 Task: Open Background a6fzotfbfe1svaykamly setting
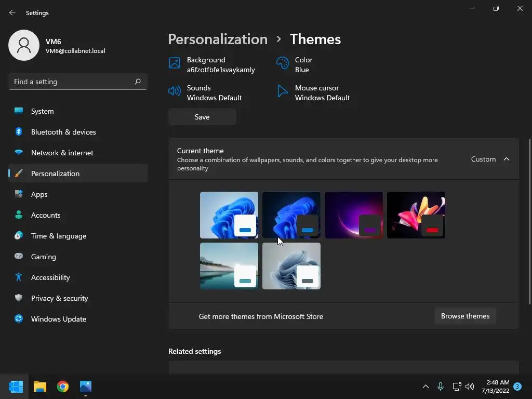click(212, 64)
